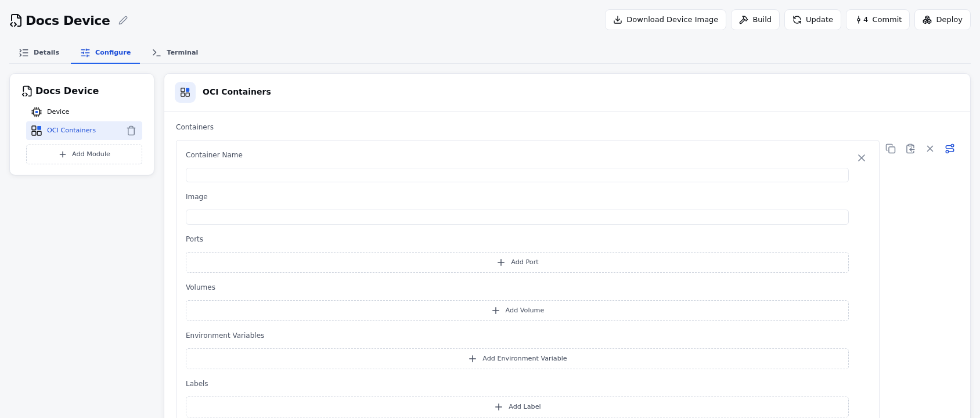Click the blue settings toggle icon
The image size is (980, 418).
click(950, 149)
